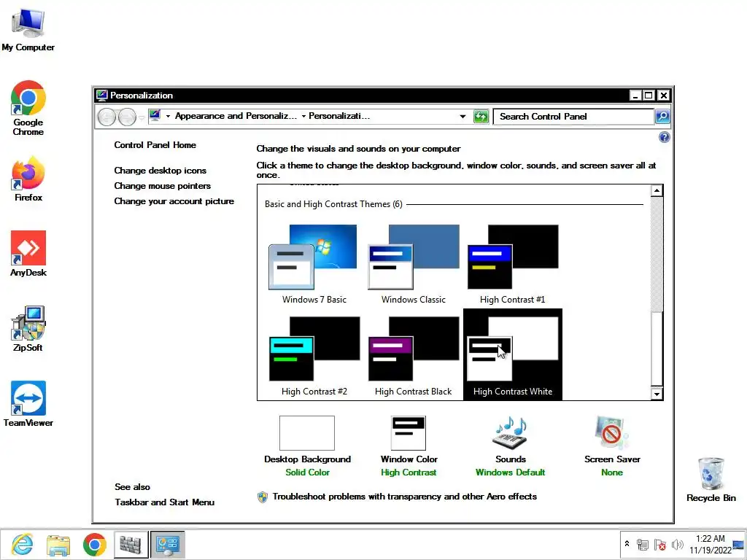
Task: Click Personalization taskbar button
Action: click(167, 544)
